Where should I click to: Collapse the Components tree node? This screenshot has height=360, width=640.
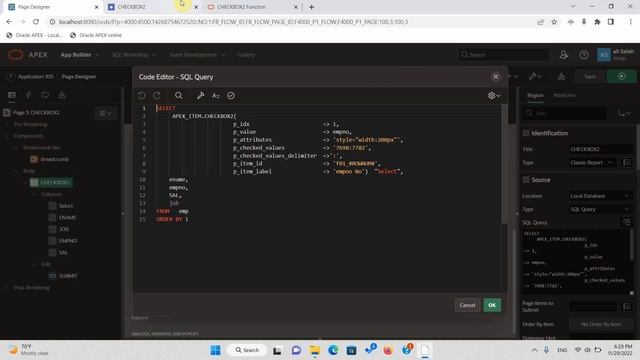click(x=7, y=136)
